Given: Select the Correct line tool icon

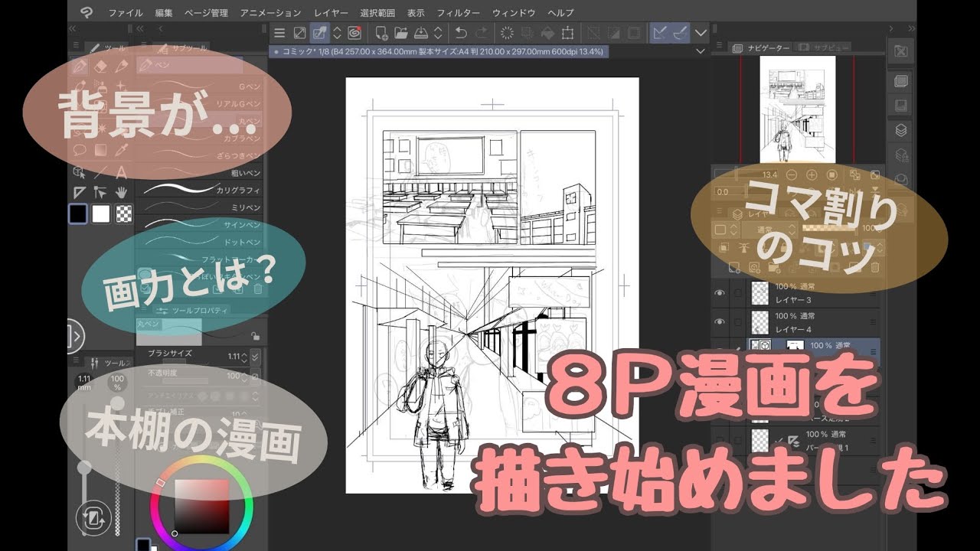Looking at the screenshot, I should (x=100, y=192).
